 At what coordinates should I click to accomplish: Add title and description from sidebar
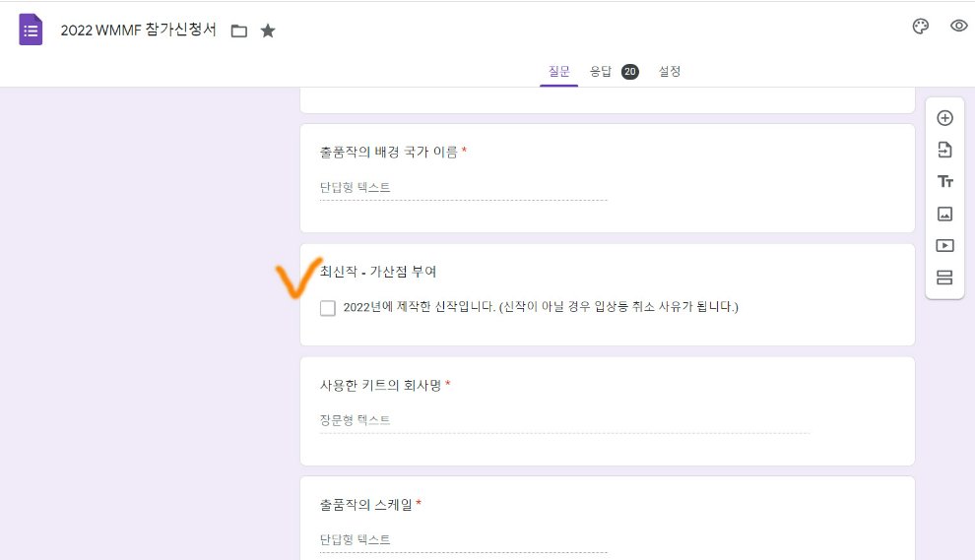pyautogui.click(x=944, y=181)
